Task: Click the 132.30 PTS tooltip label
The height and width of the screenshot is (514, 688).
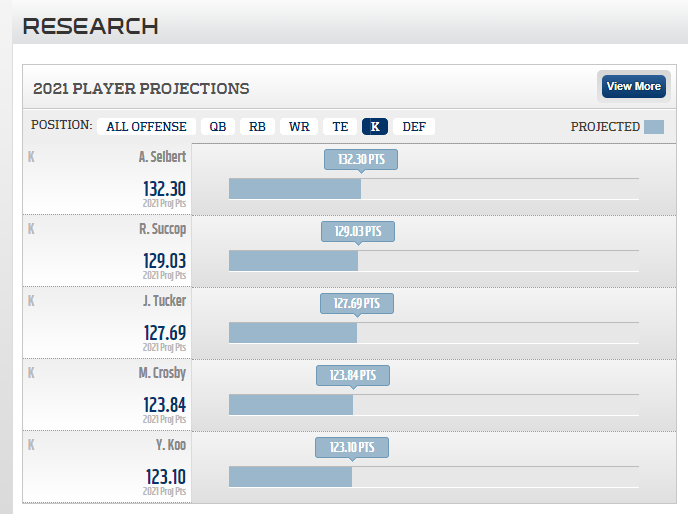Action: click(x=361, y=159)
